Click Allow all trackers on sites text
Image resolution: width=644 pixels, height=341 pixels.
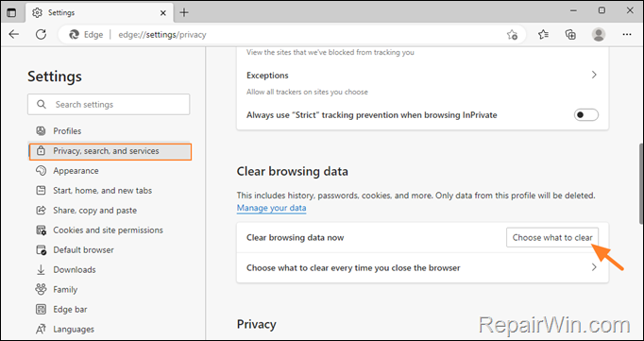(x=307, y=92)
